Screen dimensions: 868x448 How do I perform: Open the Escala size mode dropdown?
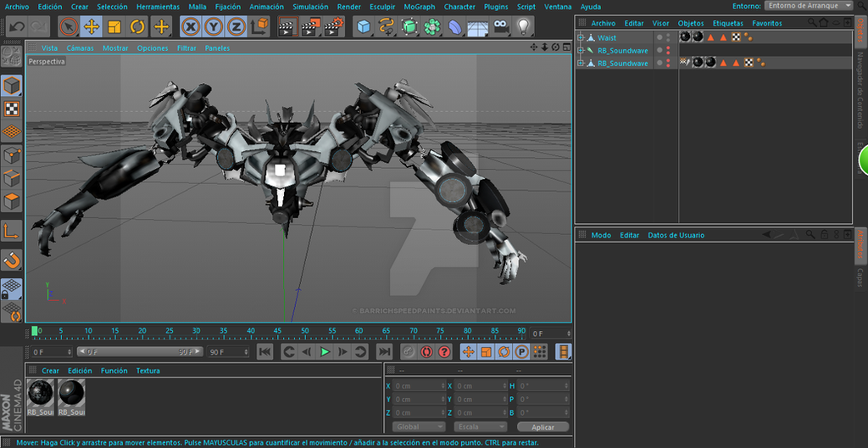[481, 427]
